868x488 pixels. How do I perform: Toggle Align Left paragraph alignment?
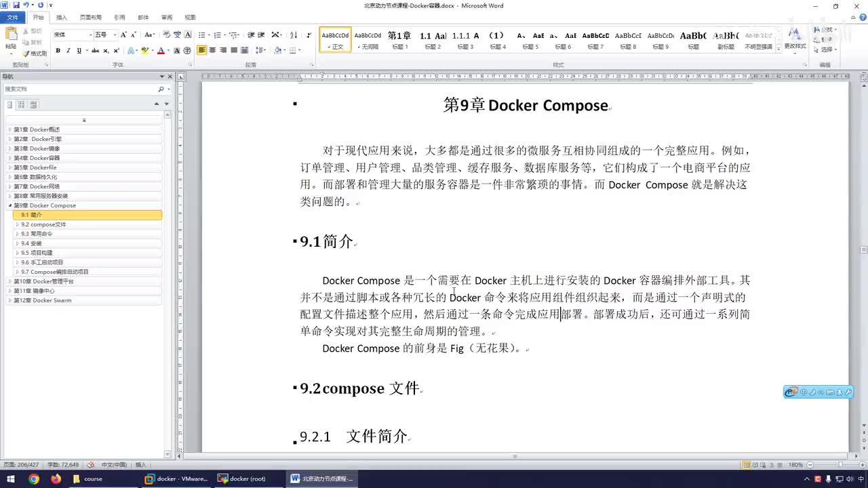coord(202,51)
